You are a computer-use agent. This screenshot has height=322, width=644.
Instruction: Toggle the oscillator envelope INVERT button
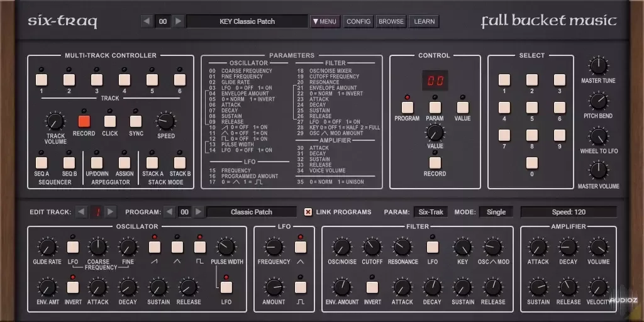point(73,287)
